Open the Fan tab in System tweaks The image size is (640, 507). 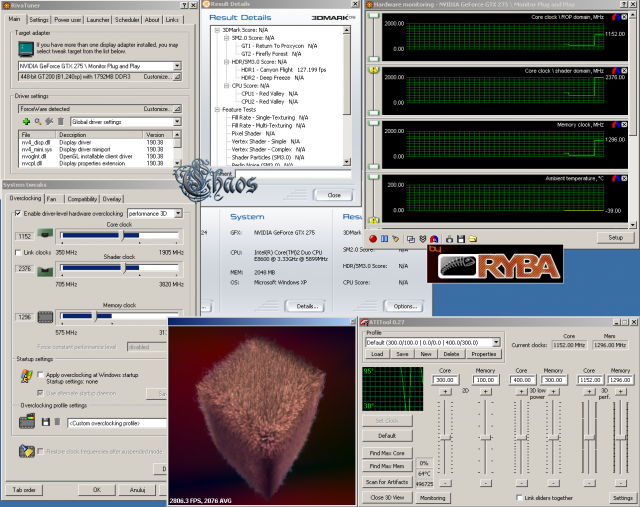point(52,199)
